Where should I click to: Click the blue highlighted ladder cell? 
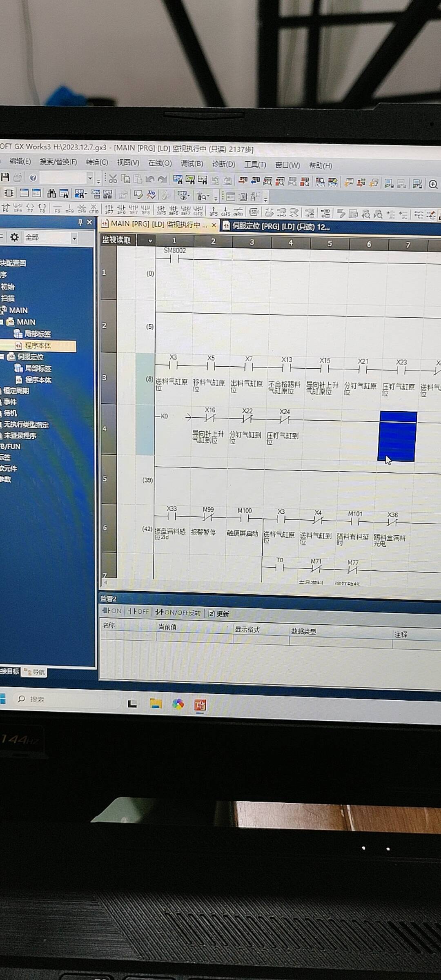[397, 437]
